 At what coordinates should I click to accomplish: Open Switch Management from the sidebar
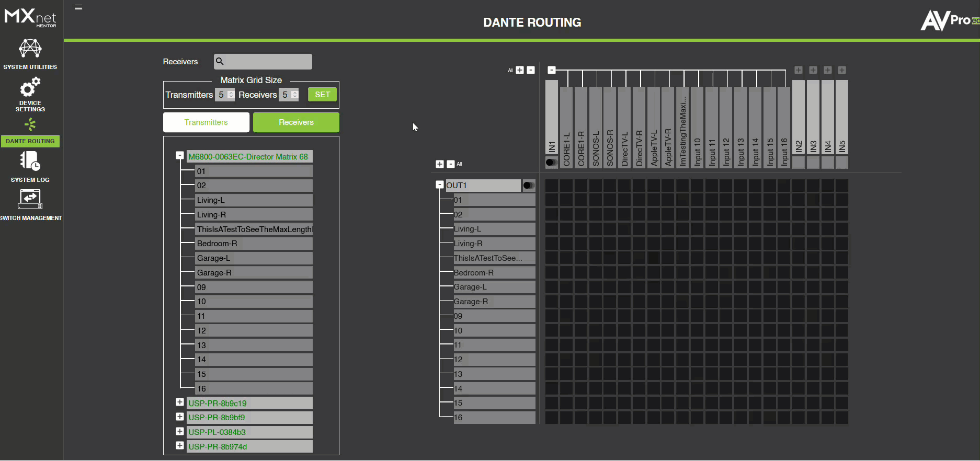30,199
